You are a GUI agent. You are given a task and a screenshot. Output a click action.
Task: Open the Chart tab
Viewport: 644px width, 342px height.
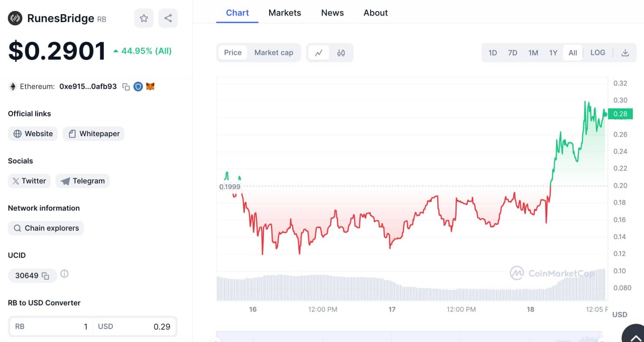[x=238, y=13]
